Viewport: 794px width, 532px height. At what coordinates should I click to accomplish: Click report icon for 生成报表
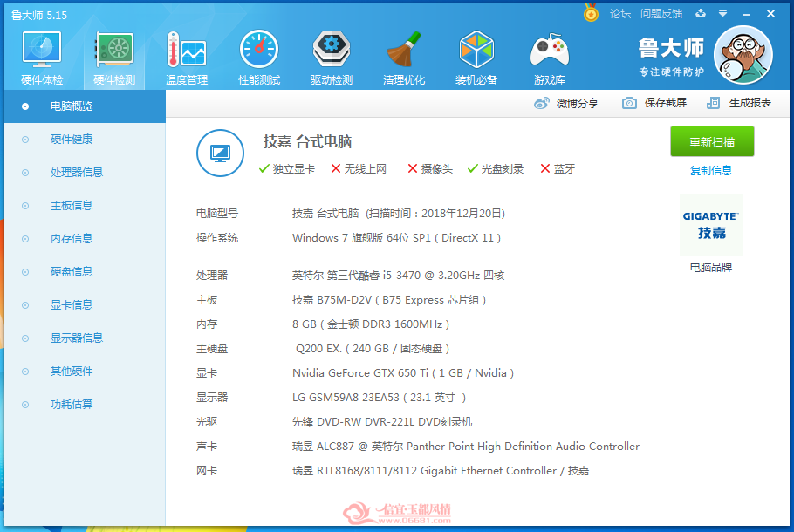pyautogui.click(x=713, y=103)
